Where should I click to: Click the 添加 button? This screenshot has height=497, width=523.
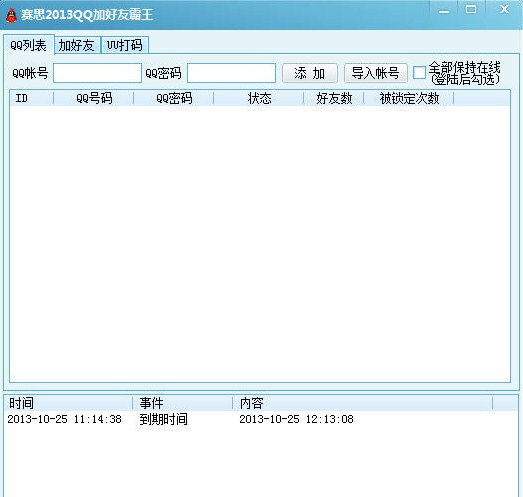[x=310, y=73]
